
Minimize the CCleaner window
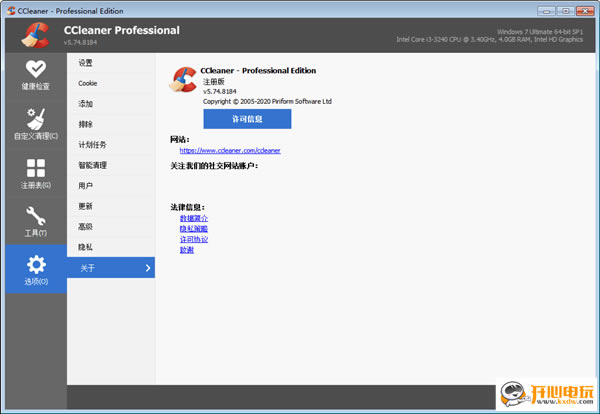pyautogui.click(x=546, y=11)
